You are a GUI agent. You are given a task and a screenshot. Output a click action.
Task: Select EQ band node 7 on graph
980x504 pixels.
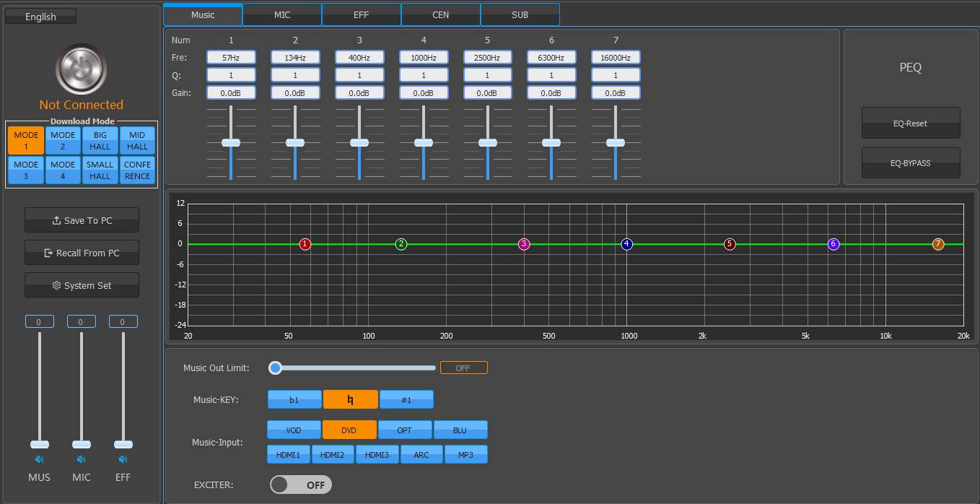938,244
